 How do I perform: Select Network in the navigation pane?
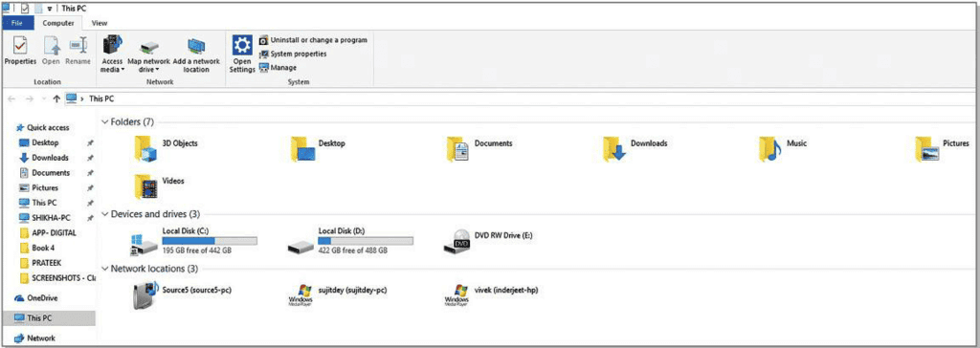tap(35, 338)
